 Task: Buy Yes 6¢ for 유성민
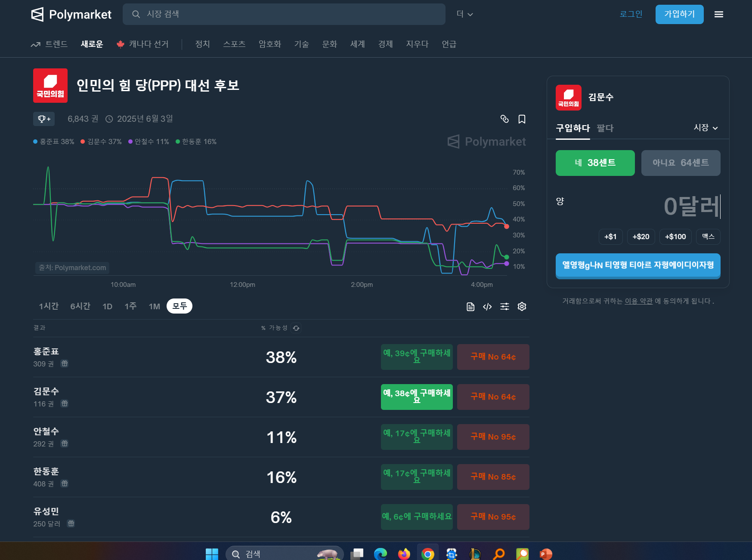click(x=417, y=517)
